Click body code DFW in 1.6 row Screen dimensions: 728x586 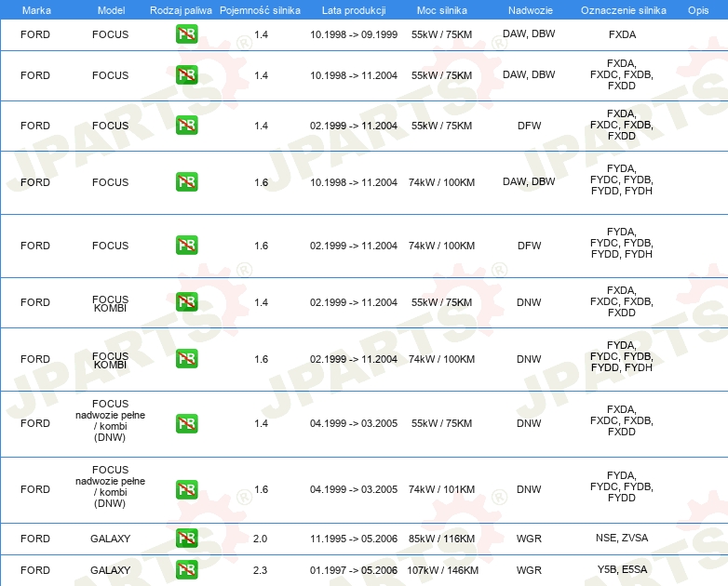coord(530,246)
